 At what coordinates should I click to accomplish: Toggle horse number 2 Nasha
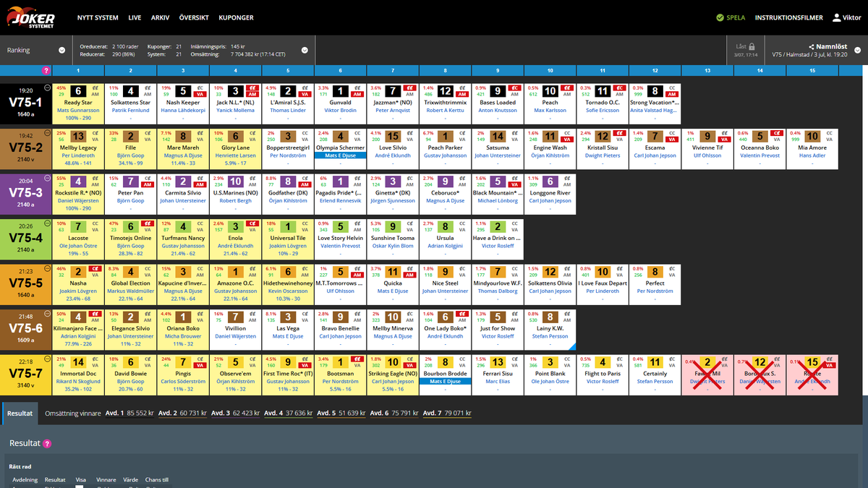pos(79,271)
